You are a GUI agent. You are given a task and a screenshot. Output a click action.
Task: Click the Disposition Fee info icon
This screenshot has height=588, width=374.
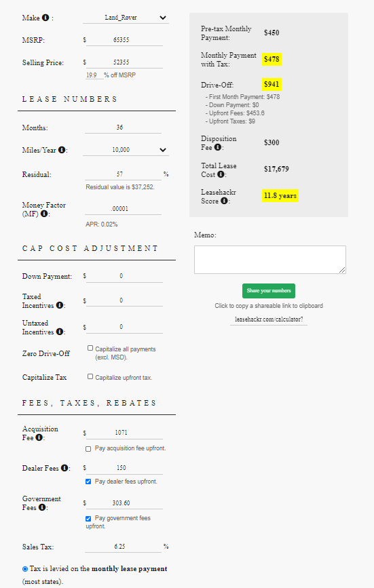pyautogui.click(x=218, y=147)
